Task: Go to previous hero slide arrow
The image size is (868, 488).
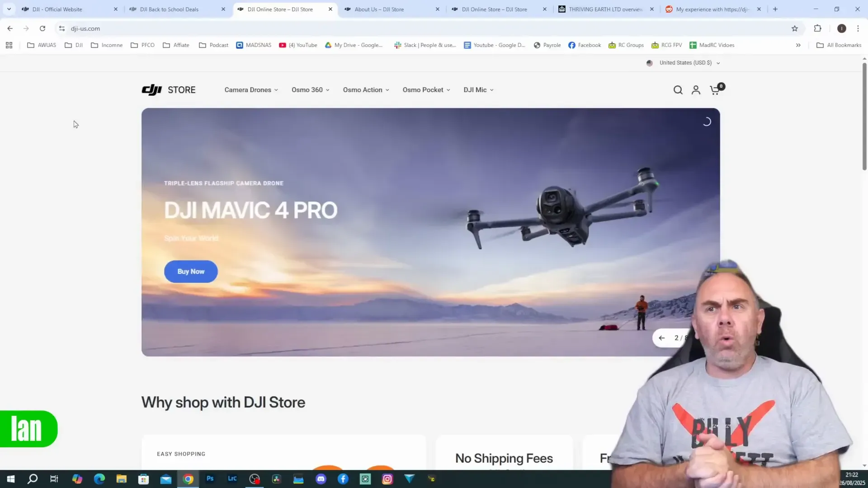Action: tap(662, 338)
